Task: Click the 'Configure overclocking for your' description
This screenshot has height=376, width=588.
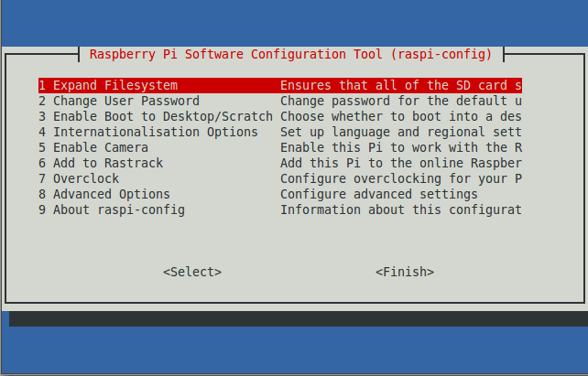Action: click(400, 178)
